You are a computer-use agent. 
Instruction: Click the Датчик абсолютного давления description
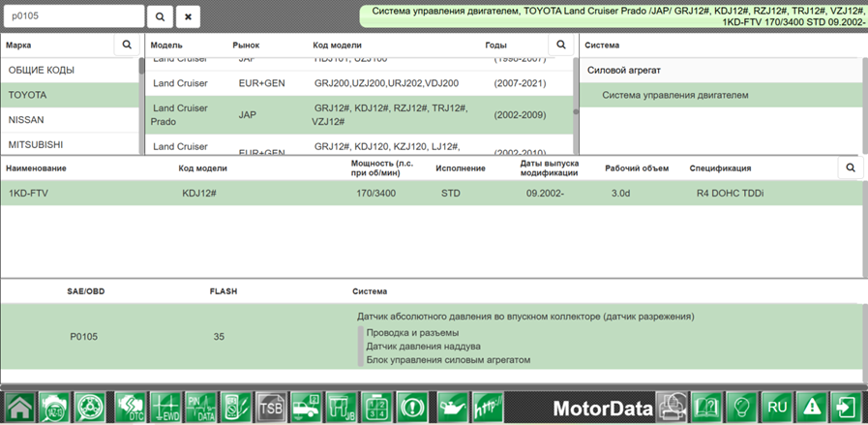click(525, 317)
